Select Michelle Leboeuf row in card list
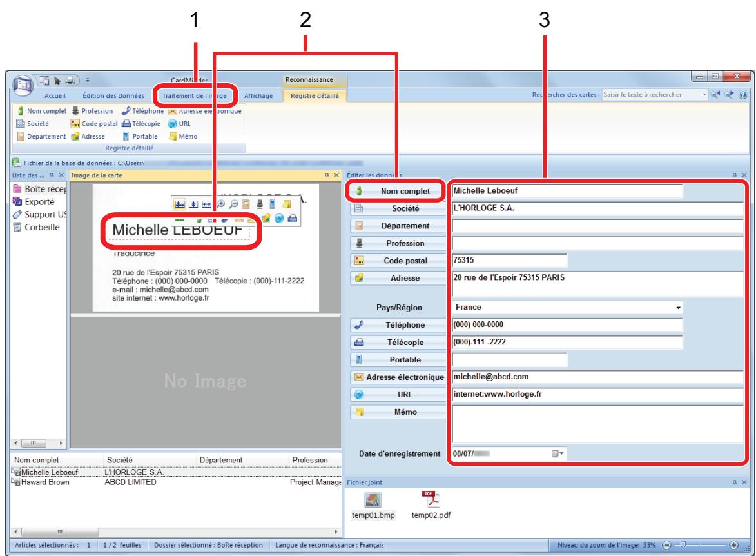This screenshot has width=756, height=556. pos(175,472)
